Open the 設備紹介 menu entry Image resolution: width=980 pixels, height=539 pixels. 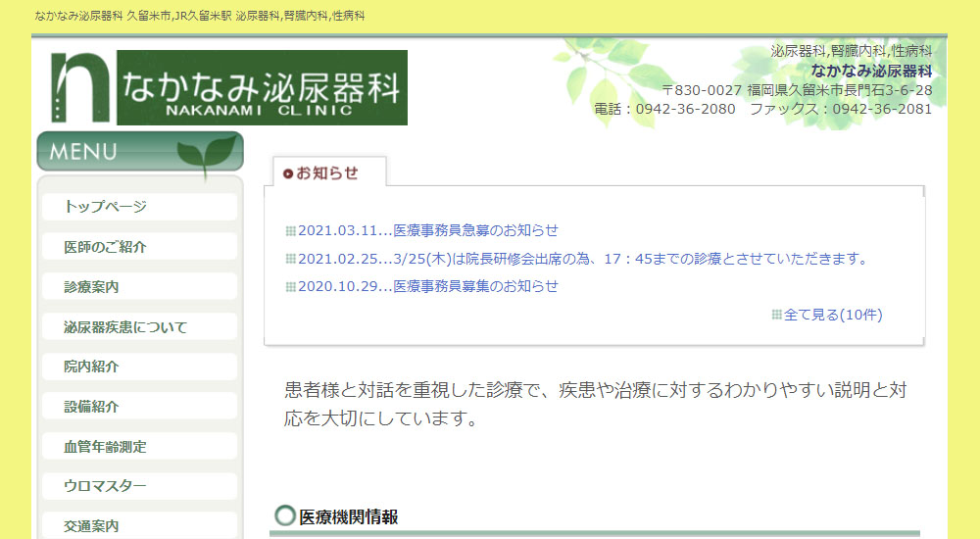click(x=139, y=407)
